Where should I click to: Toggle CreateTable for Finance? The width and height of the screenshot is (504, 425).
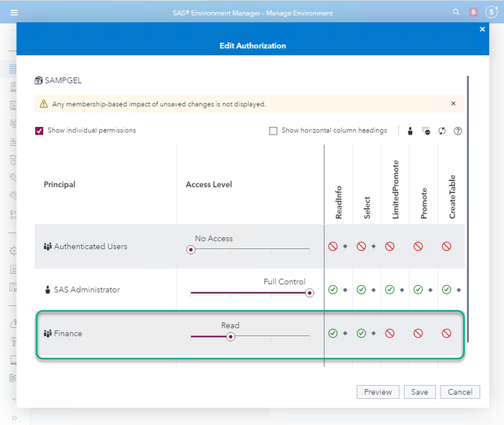tap(447, 333)
